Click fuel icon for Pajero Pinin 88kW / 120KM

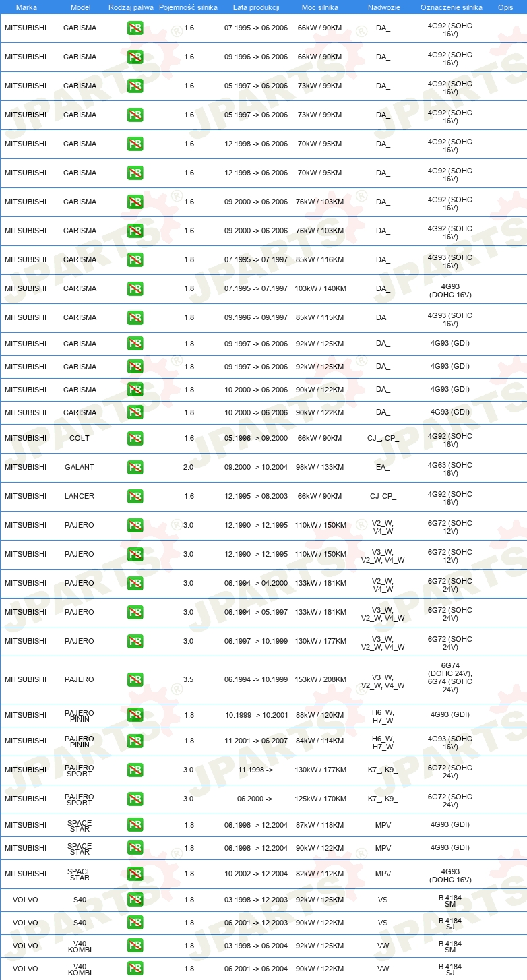click(135, 714)
